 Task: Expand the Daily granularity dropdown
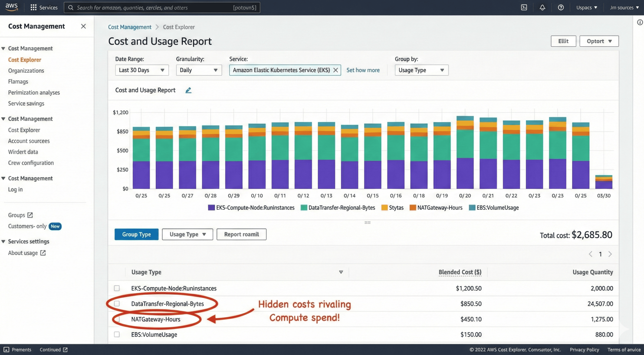[x=199, y=70]
